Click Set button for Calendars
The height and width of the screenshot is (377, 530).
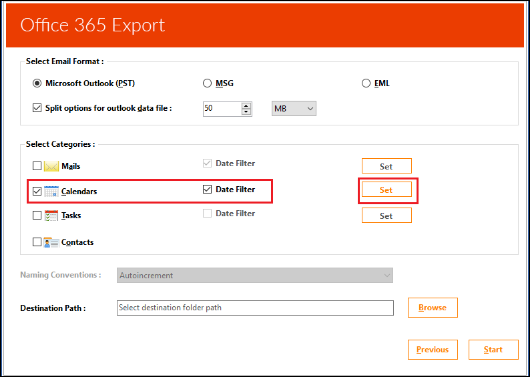click(x=387, y=190)
